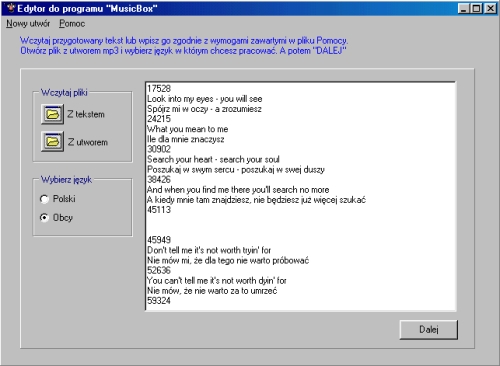Click the timestamp line "38426"
The height and width of the screenshot is (366, 500).
click(x=159, y=180)
